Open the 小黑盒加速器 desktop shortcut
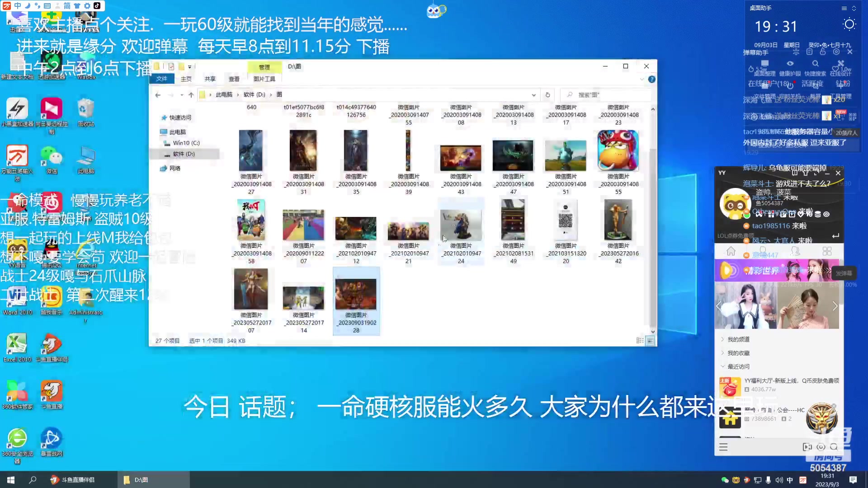This screenshot has height=488, width=868. (17, 112)
